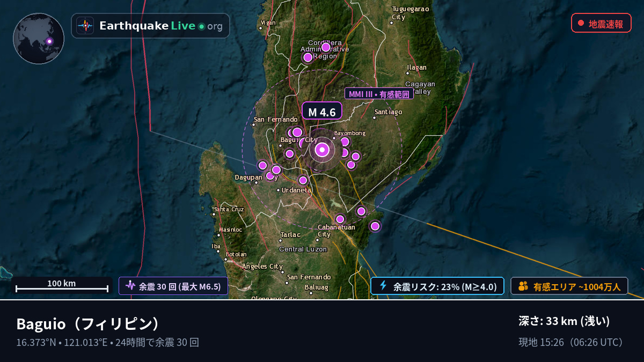Click the Angeles City label
Screen dimensions: 644x362
262,266
